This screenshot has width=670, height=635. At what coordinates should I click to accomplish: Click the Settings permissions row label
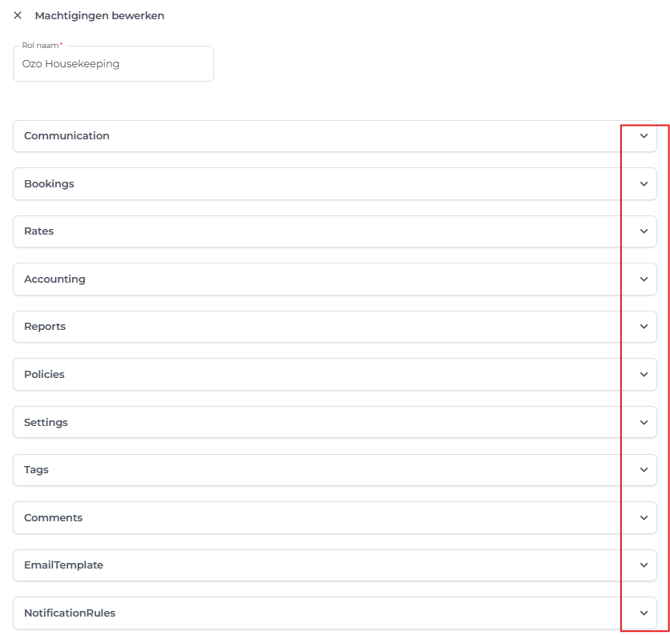point(46,422)
